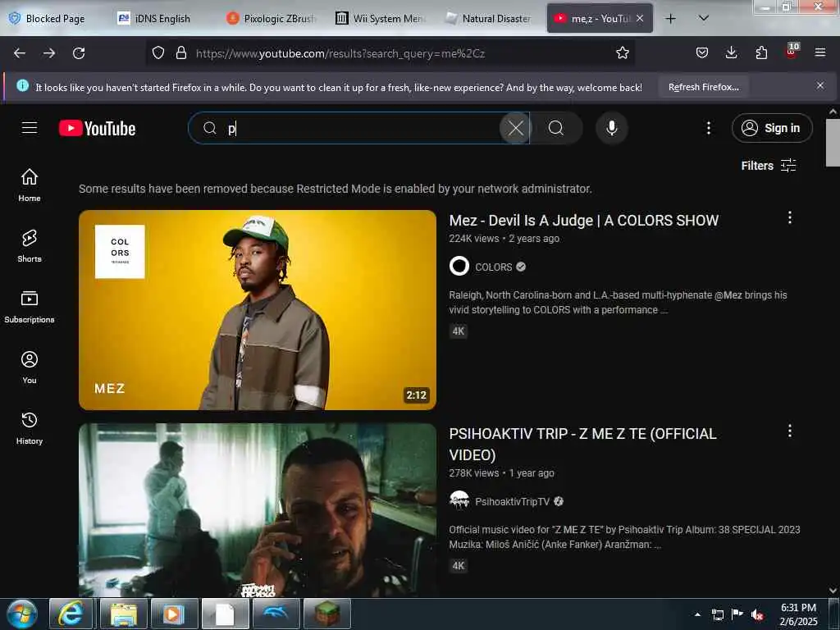Open the extension icon with badge 10
This screenshot has height=630, width=840.
(792, 52)
